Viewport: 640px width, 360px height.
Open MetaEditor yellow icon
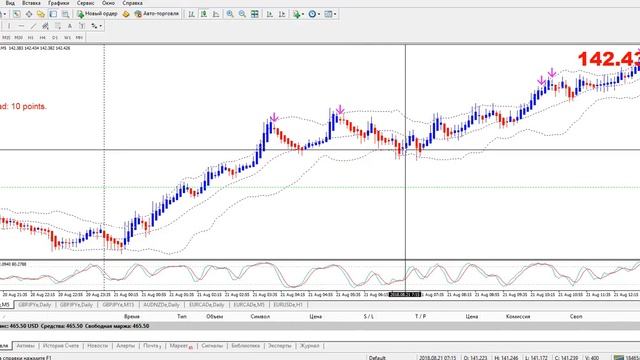coord(126,14)
